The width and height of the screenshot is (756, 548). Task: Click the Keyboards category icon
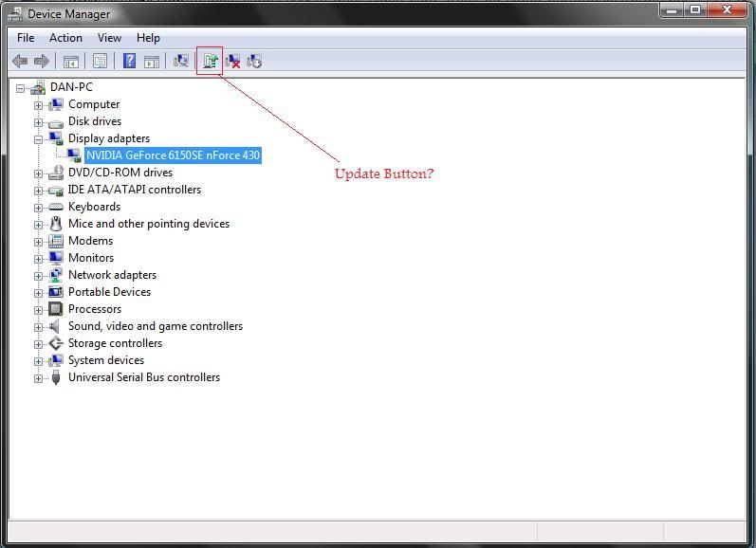click(56, 207)
